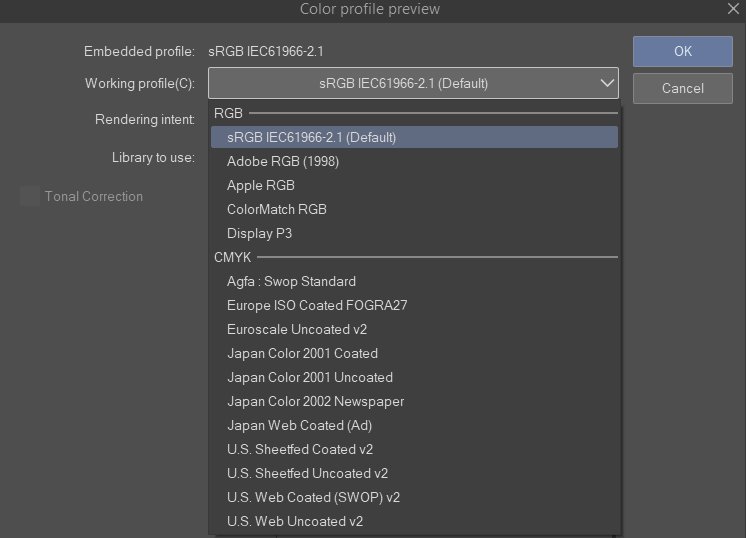Select Japan Color 2002 Newspaper
Screen dimensions: 746x538
coord(414,401)
